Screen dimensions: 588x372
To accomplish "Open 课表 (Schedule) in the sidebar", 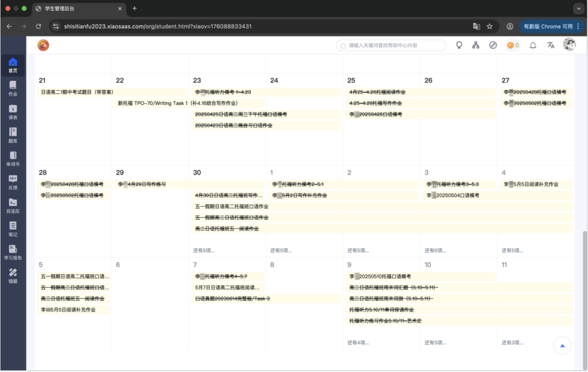I will (13, 111).
